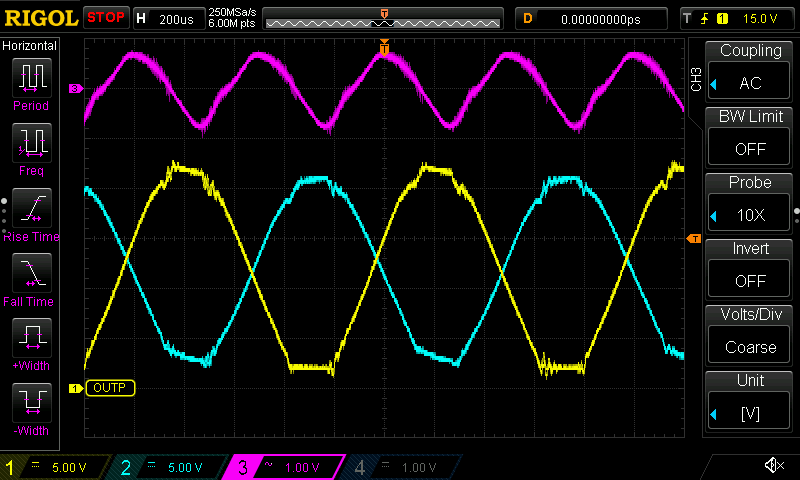800x480 pixels.
Task: Click the waveform memory position bar
Action: point(384,19)
